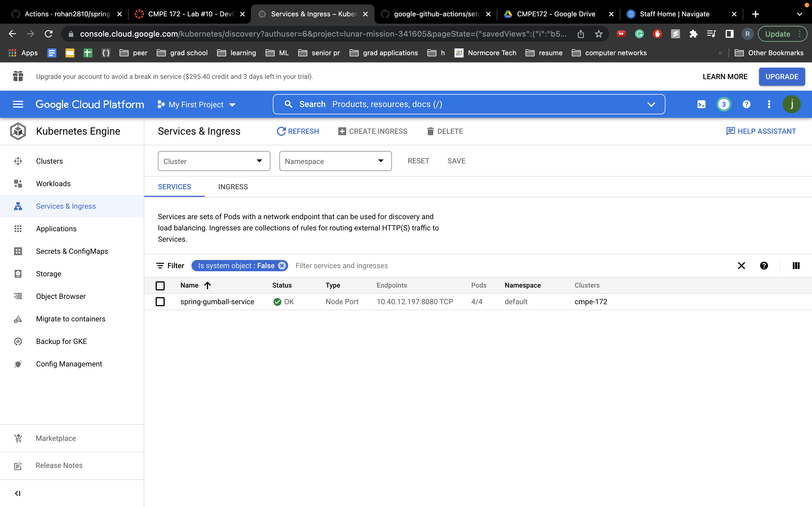Expand the Namespace dropdown
The height and width of the screenshot is (507, 812).
[x=335, y=161]
